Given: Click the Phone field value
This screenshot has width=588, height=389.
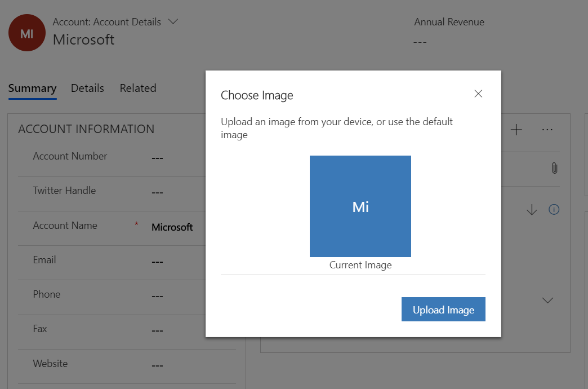Looking at the screenshot, I should pyautogui.click(x=157, y=296).
